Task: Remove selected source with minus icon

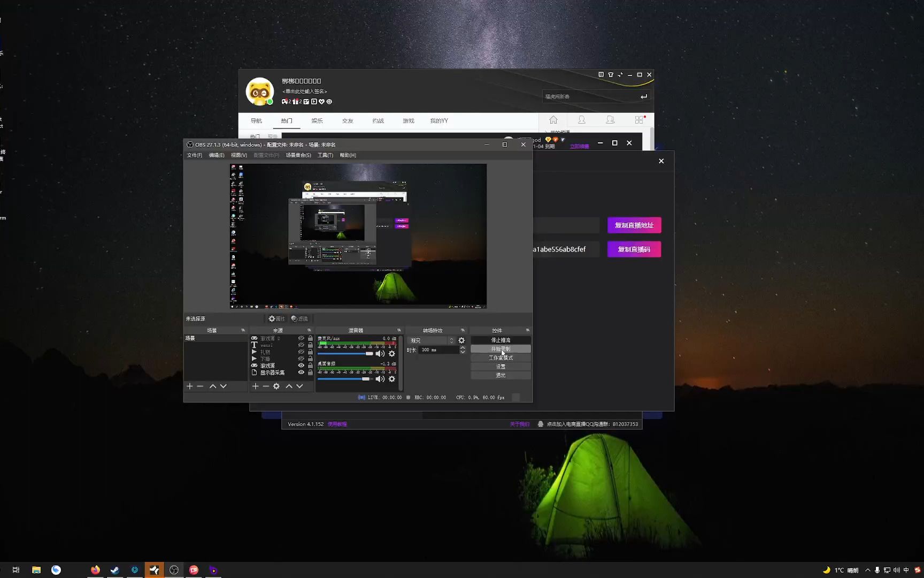Action: [x=266, y=386]
